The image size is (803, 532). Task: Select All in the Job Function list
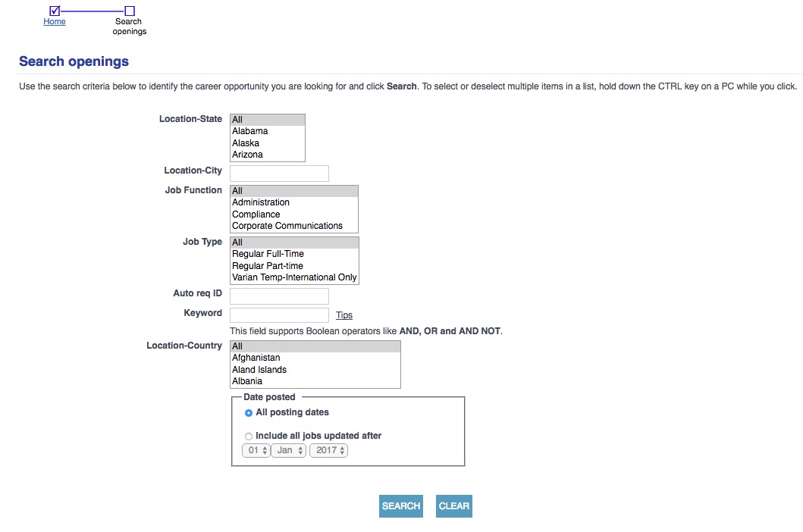[294, 191]
